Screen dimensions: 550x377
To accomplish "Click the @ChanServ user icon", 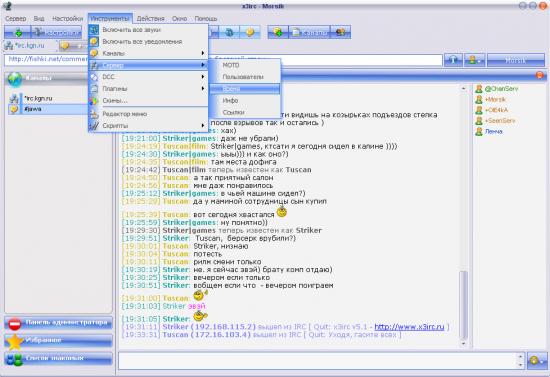I will (479, 89).
